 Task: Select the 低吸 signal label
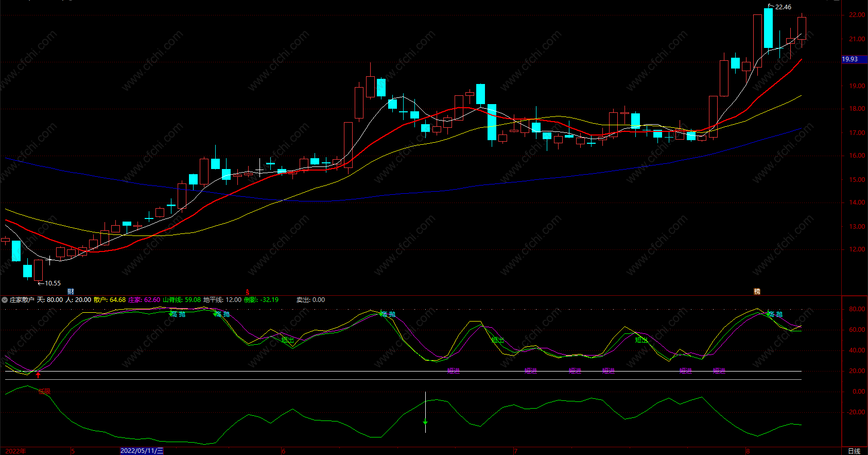pos(45,392)
